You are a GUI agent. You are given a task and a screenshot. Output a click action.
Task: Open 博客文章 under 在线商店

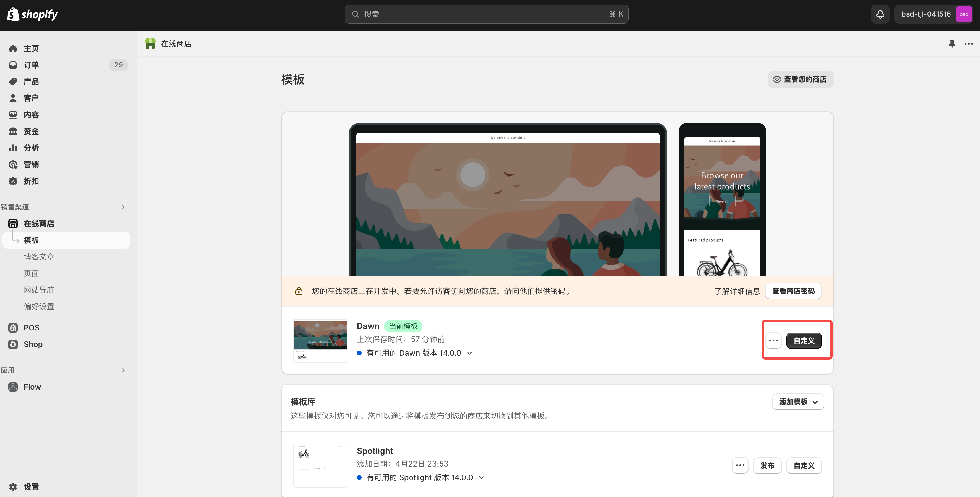coord(39,257)
